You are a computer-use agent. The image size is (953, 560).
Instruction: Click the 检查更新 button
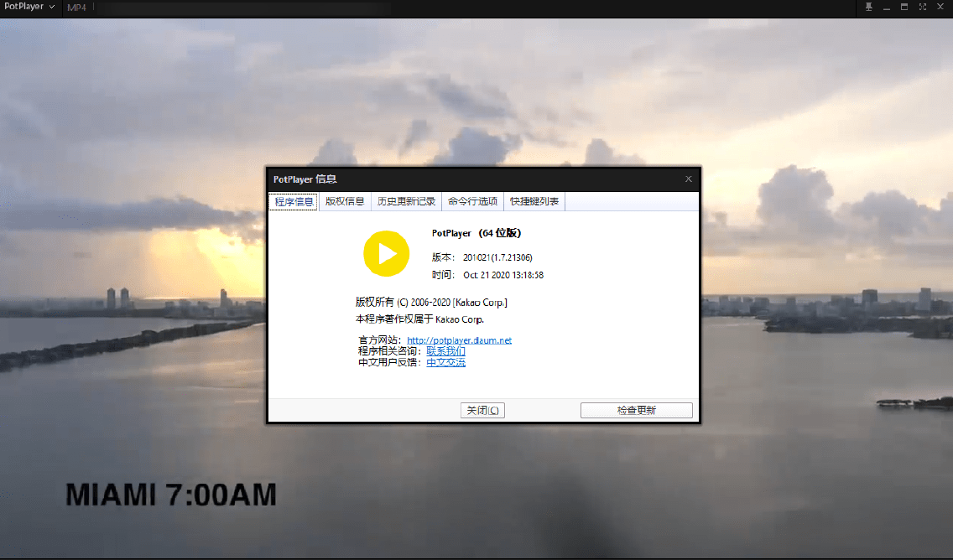pos(636,411)
